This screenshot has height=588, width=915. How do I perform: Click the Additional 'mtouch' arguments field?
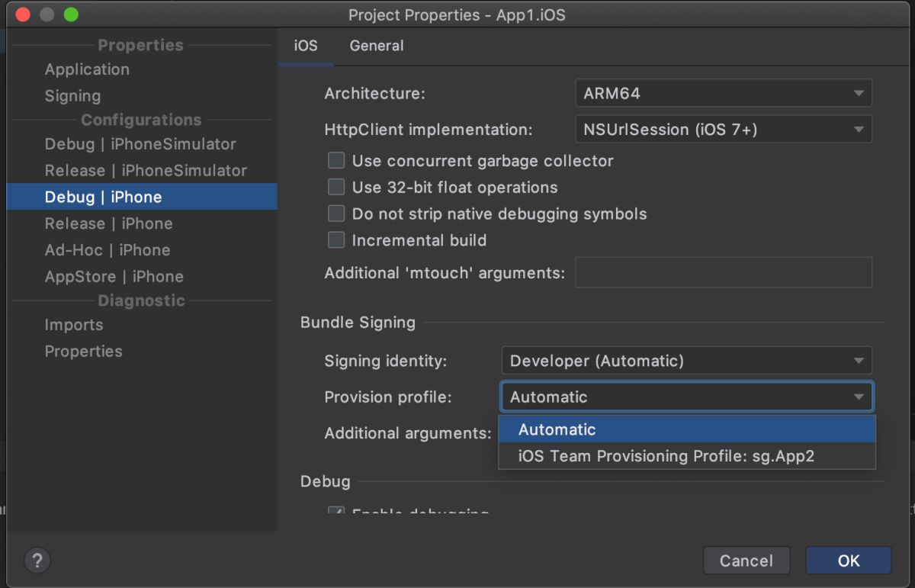coord(723,272)
